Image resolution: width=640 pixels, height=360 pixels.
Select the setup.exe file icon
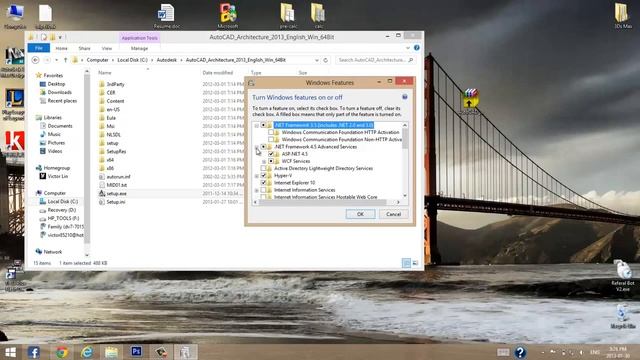[102, 193]
